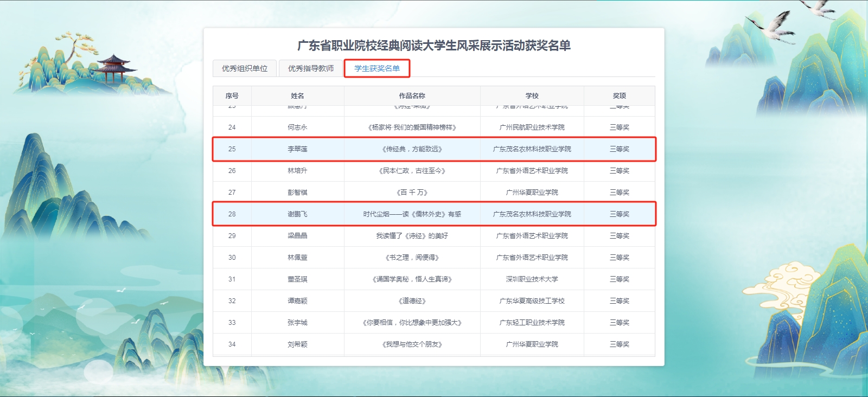This screenshot has width=868, height=397.
Task: Click work title 《书之理，阅便得》
Action: (x=412, y=258)
